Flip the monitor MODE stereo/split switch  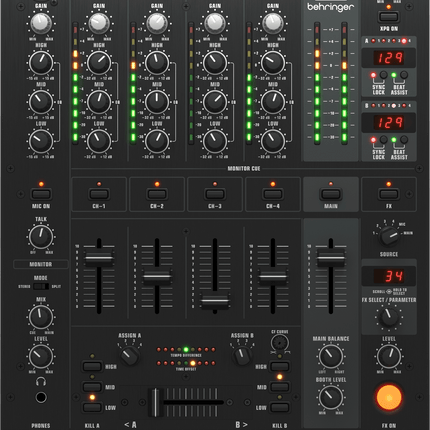(x=41, y=286)
